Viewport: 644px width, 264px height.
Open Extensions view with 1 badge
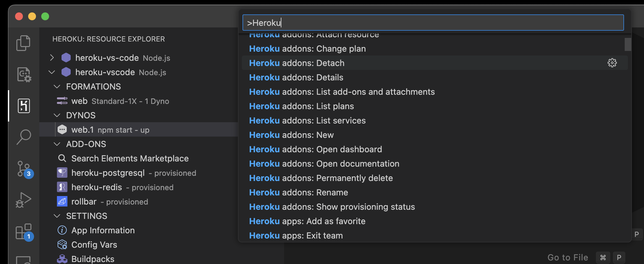[x=25, y=232]
